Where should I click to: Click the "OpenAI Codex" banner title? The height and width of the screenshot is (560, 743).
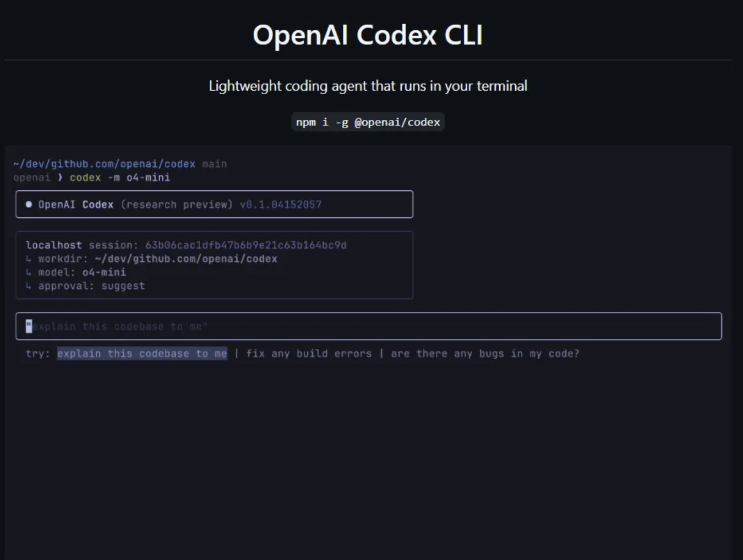pyautogui.click(x=76, y=205)
